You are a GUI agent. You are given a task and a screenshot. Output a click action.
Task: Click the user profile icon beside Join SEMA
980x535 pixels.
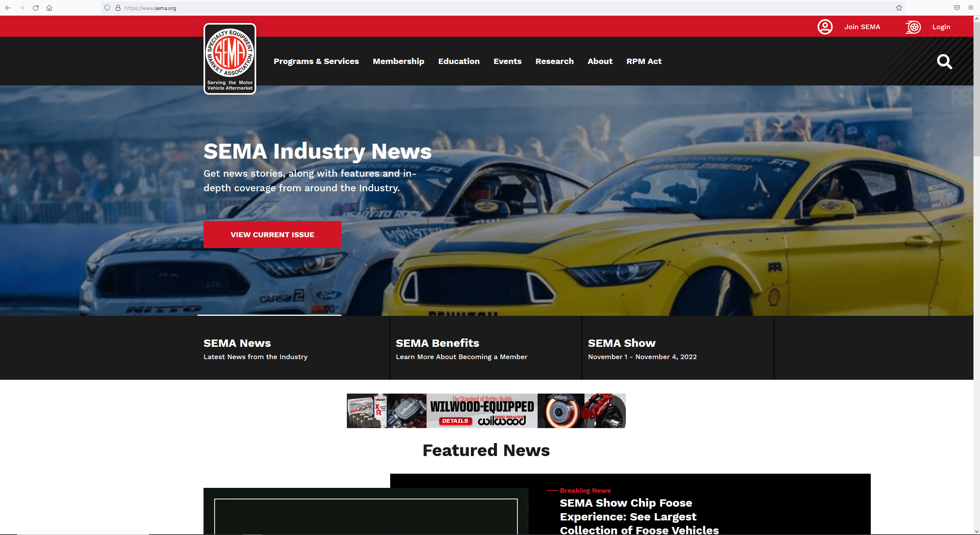coord(825,27)
